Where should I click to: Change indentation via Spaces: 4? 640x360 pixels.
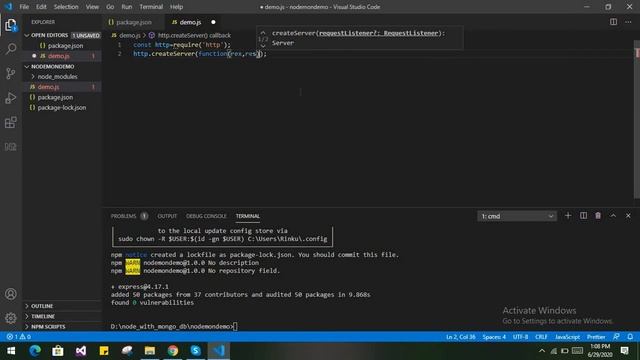[494, 337]
